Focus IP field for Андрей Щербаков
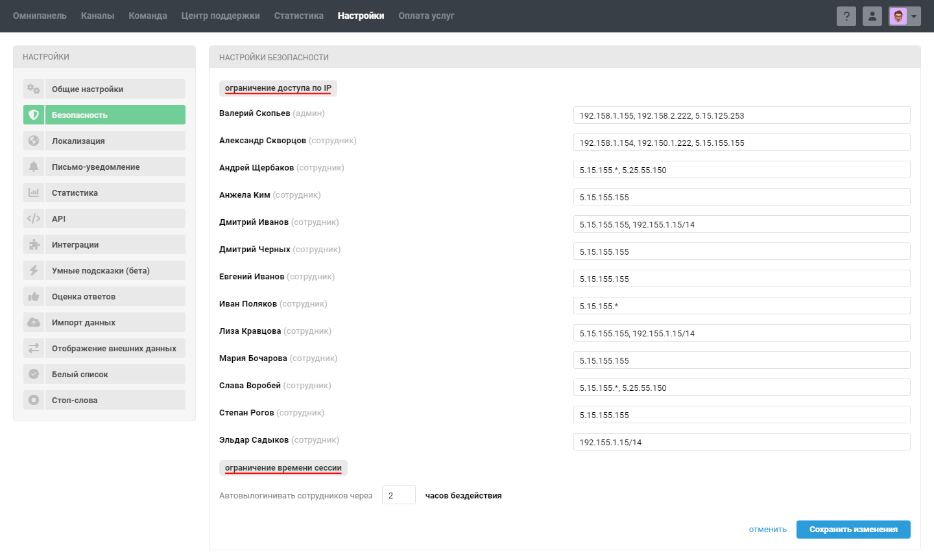 coord(742,170)
